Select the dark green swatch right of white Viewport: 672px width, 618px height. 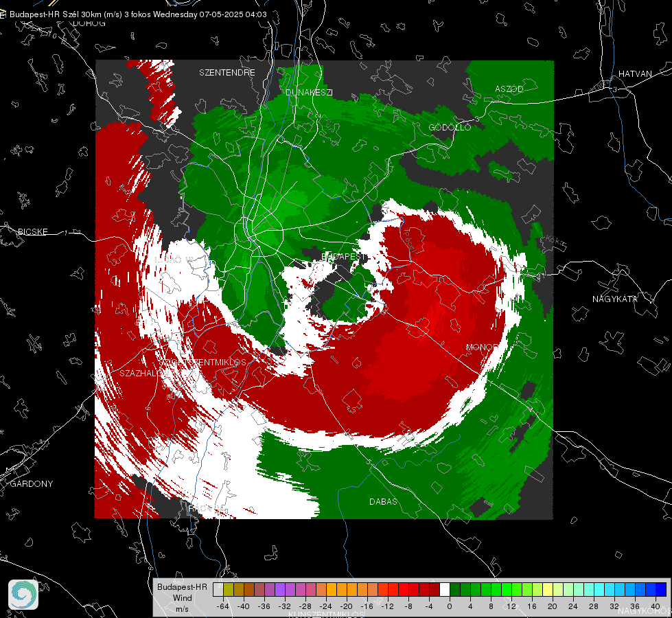pyautogui.click(x=455, y=589)
